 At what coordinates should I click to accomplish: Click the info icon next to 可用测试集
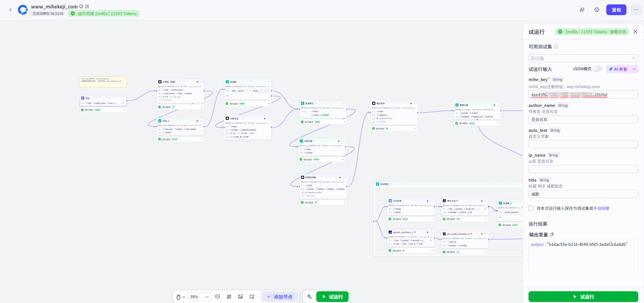pyautogui.click(x=556, y=46)
